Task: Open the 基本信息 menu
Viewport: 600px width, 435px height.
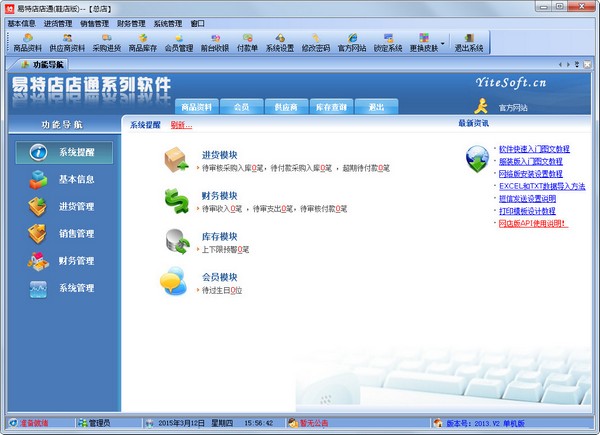Action: 21,22
